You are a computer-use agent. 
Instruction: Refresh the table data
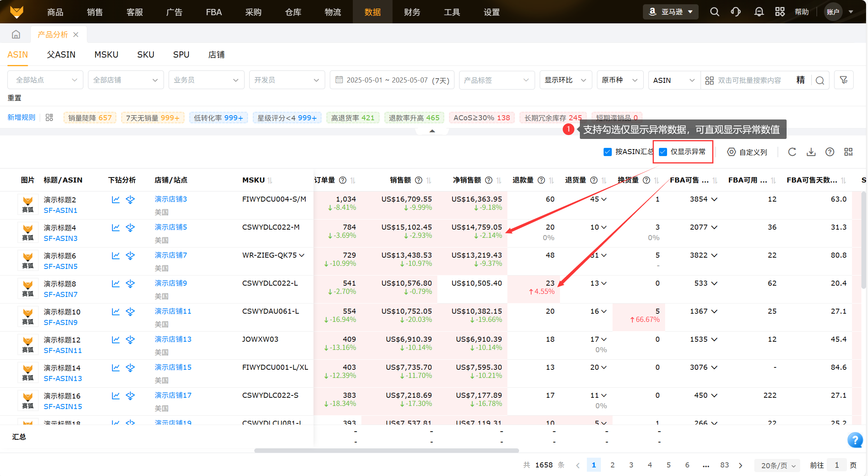(x=792, y=152)
